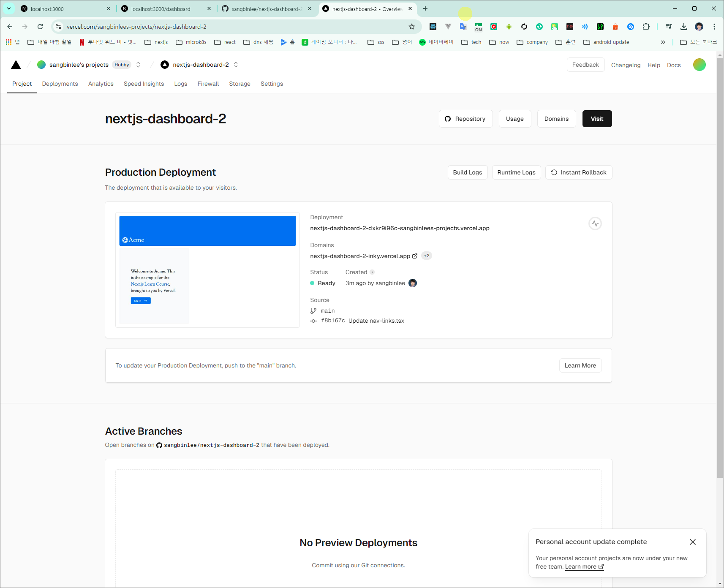Switch to the localhost:3000/dashboard browser tab

coord(166,8)
